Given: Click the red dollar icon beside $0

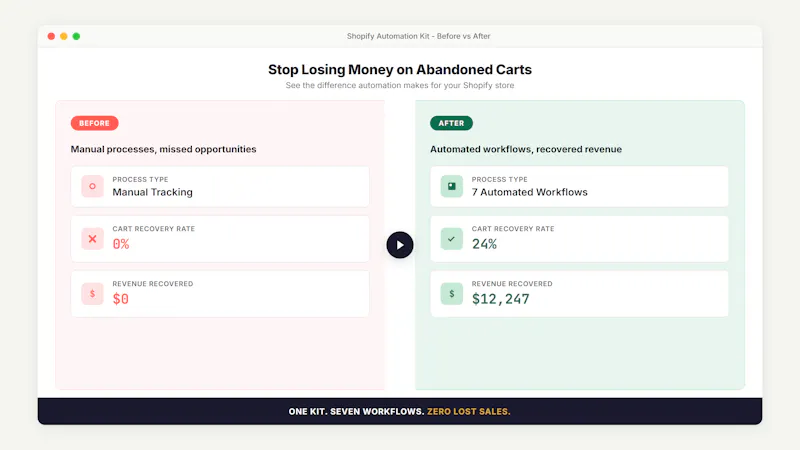Looking at the screenshot, I should click(92, 294).
